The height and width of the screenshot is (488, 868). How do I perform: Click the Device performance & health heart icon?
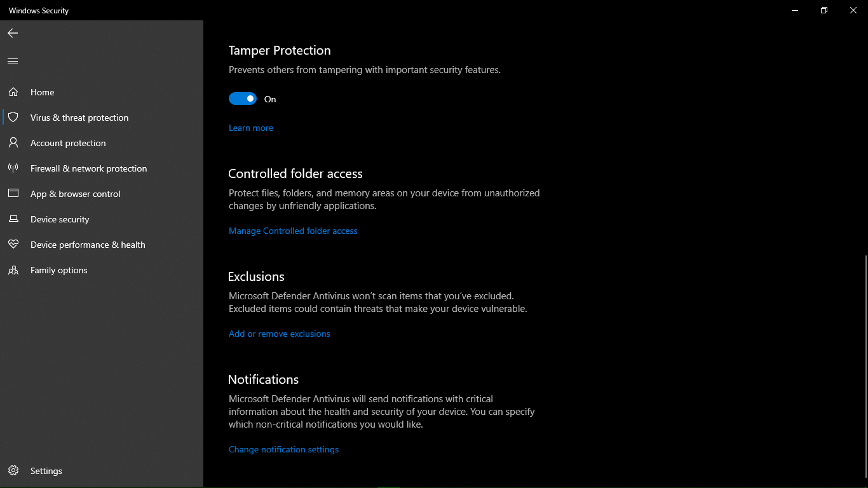[13, 245]
